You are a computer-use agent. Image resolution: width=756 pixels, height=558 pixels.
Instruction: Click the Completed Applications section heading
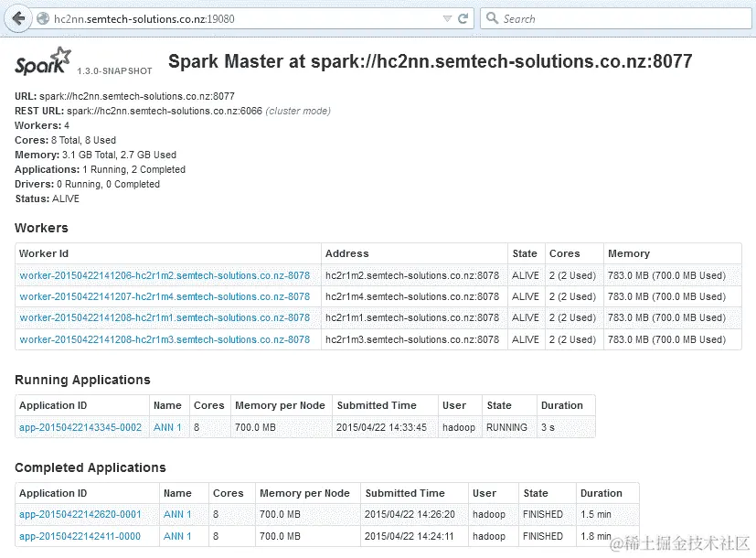(x=91, y=467)
